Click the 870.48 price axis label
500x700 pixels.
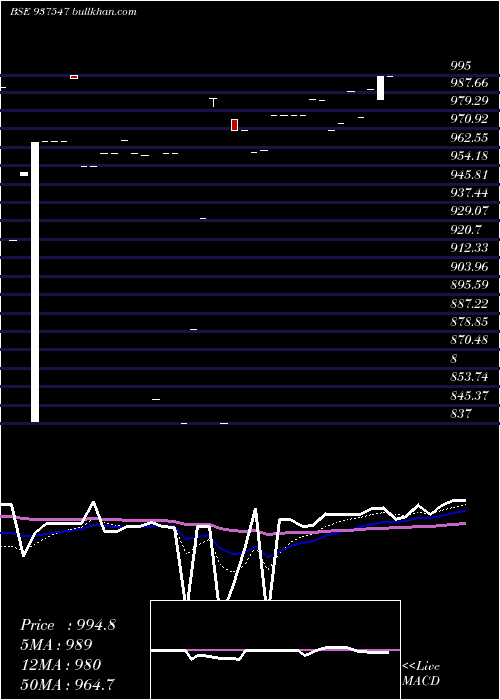click(x=469, y=340)
